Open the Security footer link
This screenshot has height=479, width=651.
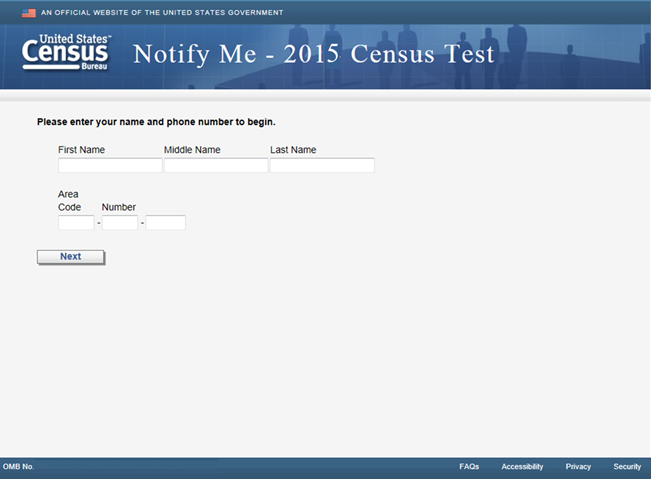click(627, 467)
